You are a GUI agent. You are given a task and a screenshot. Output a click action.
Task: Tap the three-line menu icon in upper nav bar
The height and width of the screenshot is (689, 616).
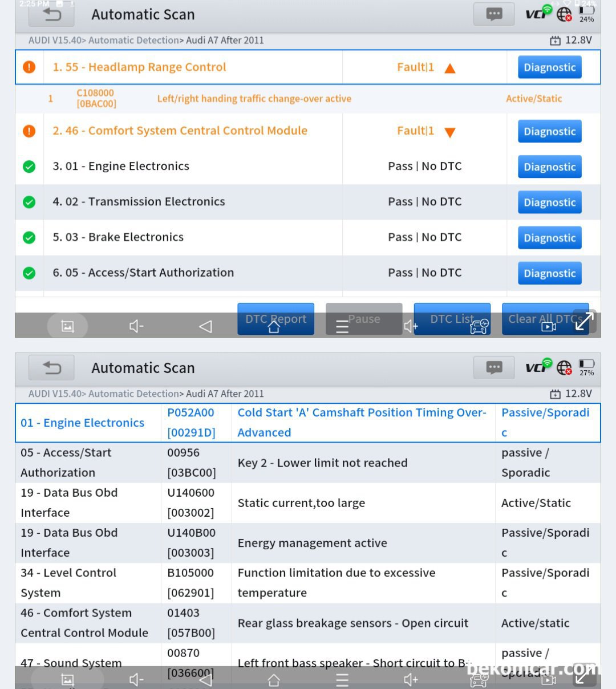coord(342,326)
